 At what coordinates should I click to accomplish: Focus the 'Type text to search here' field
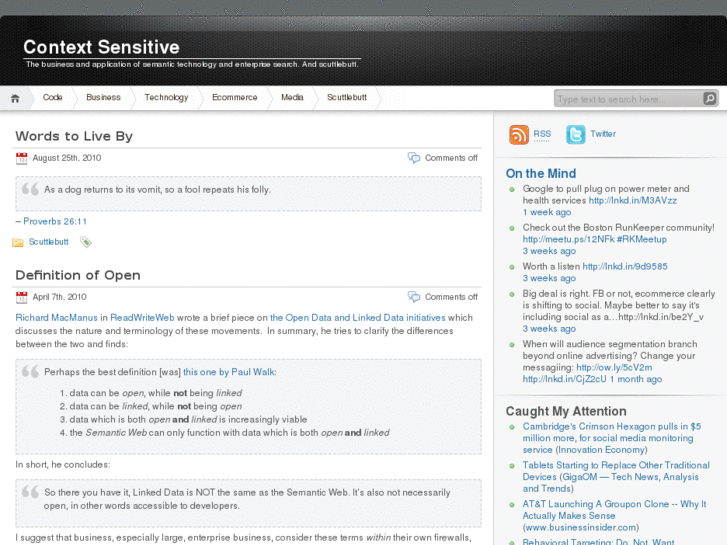pos(628,99)
